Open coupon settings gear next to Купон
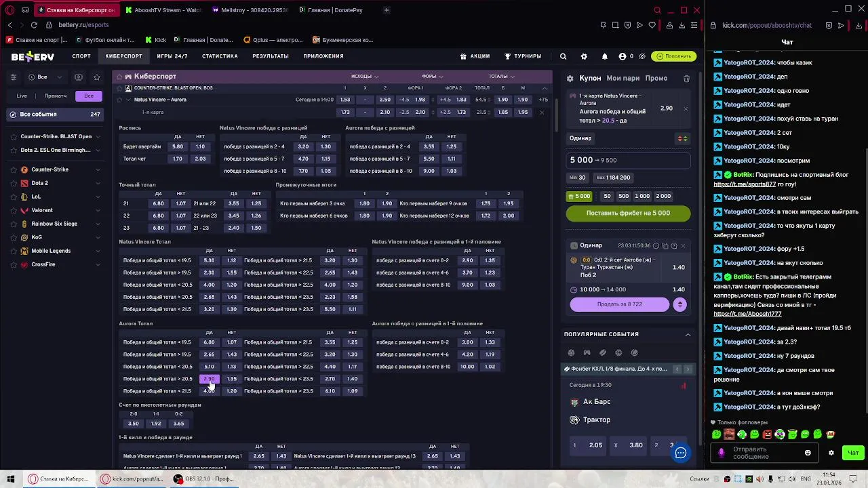Viewport: 868px width, 488px height. (570, 79)
